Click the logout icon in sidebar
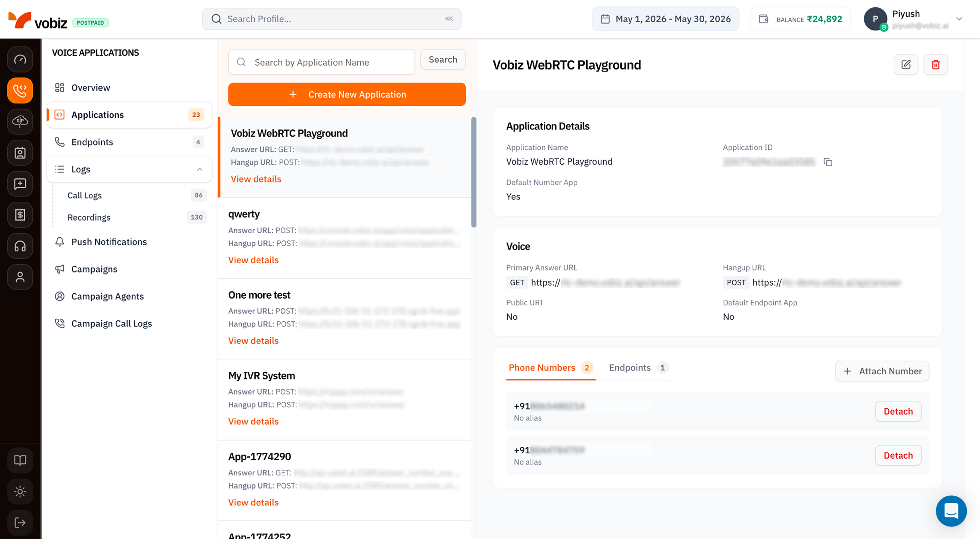This screenshot has width=980, height=539. coord(20,523)
